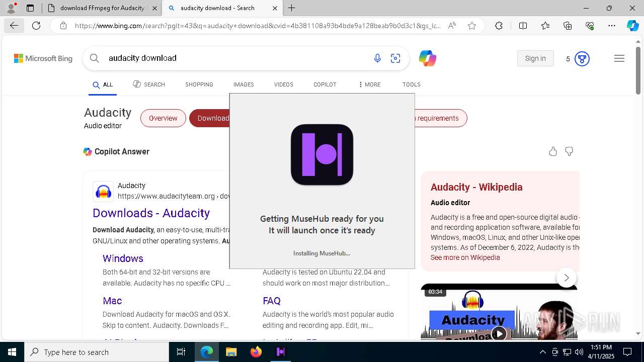Image resolution: width=644 pixels, height=362 pixels.
Task: Open Task View on taskbar
Action: [x=181, y=352]
